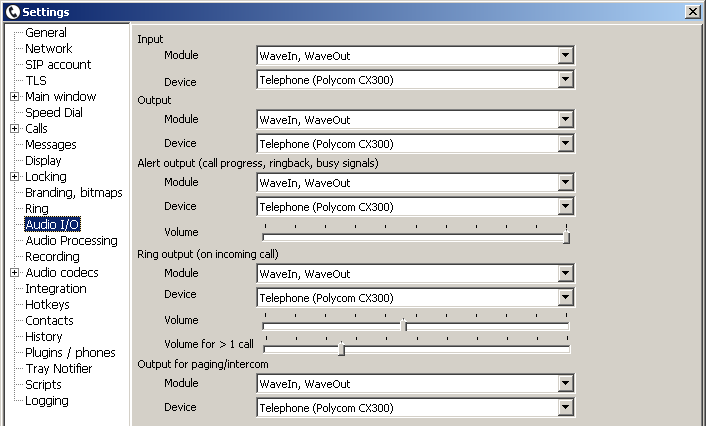Open Tray Notifier settings
Screen dimensions: 706x426
[x=59, y=368]
